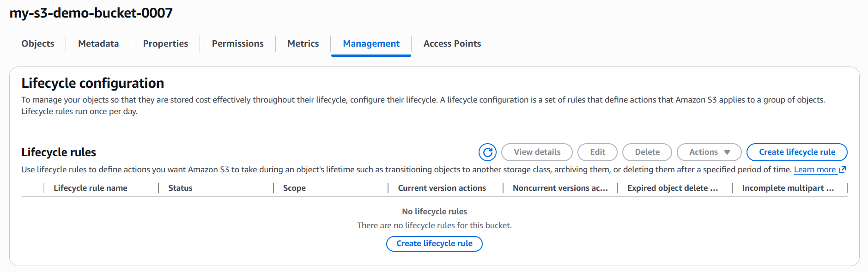Image resolution: width=868 pixels, height=273 pixels.
Task: Create lifecycle rule from the toolbar button
Action: (x=797, y=152)
